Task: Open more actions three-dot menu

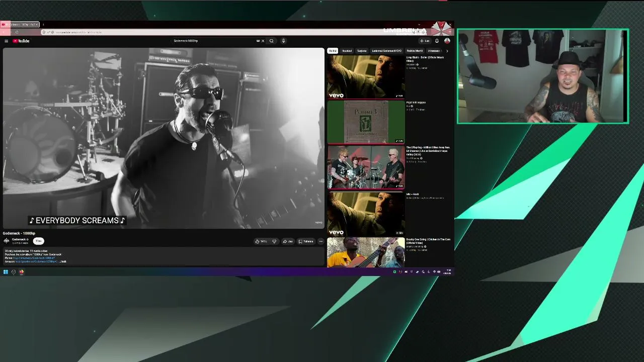Action: [320, 241]
